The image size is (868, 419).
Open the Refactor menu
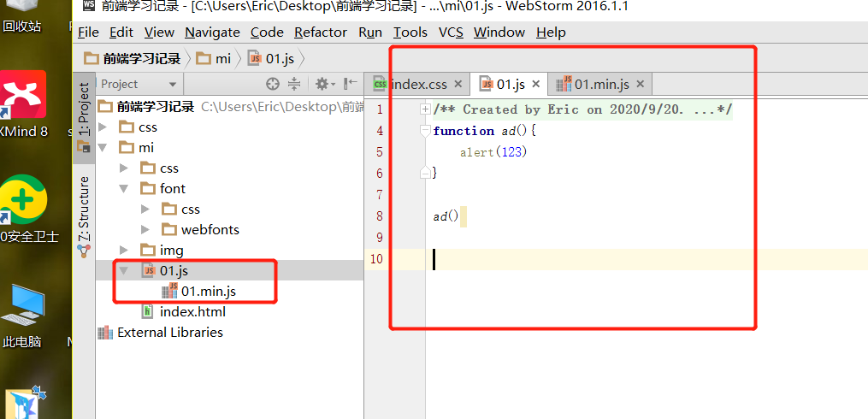(x=321, y=32)
